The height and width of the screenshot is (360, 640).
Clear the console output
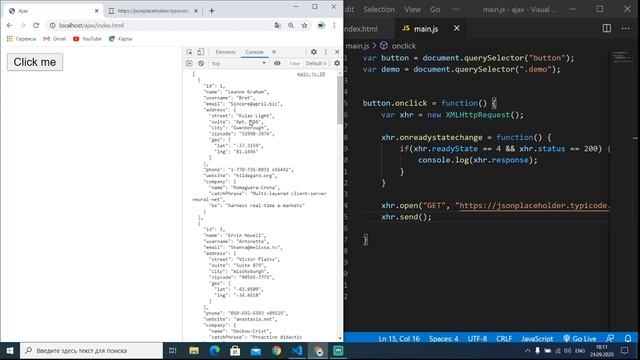click(201, 63)
